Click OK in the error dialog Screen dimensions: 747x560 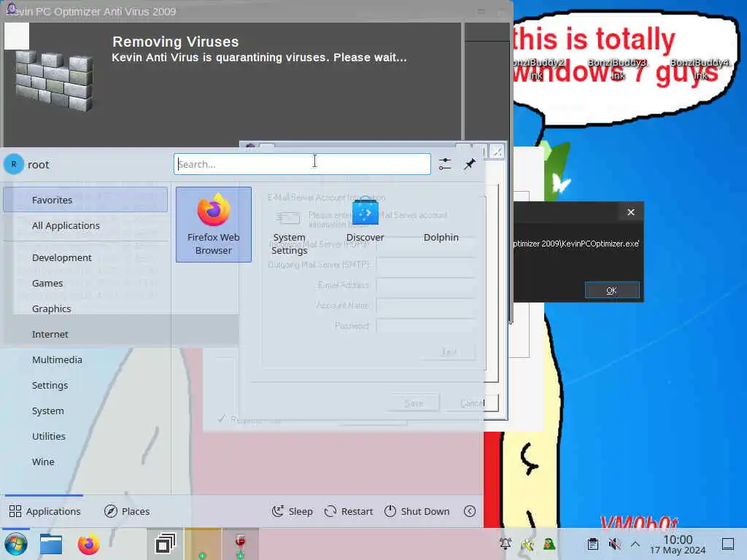(x=612, y=290)
